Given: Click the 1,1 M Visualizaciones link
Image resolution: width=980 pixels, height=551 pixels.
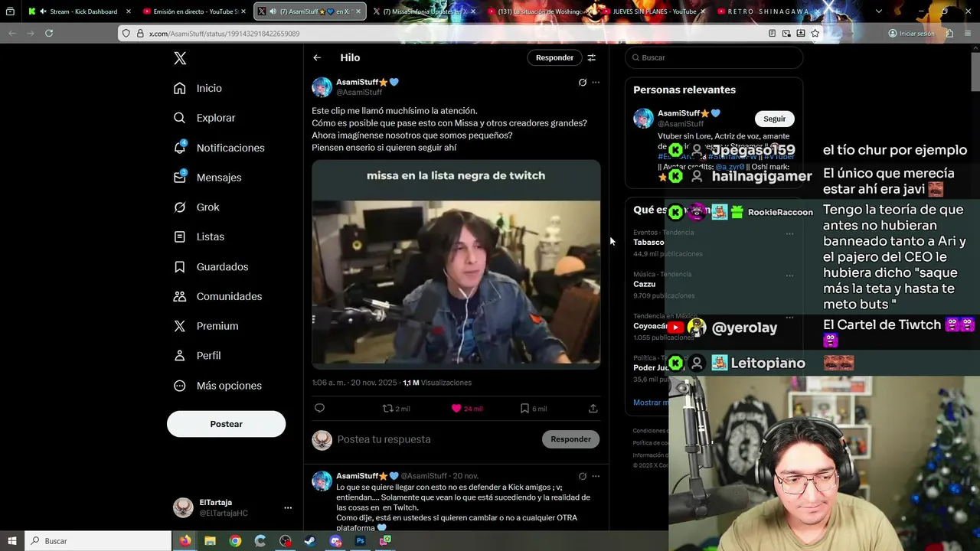Looking at the screenshot, I should click(x=437, y=383).
